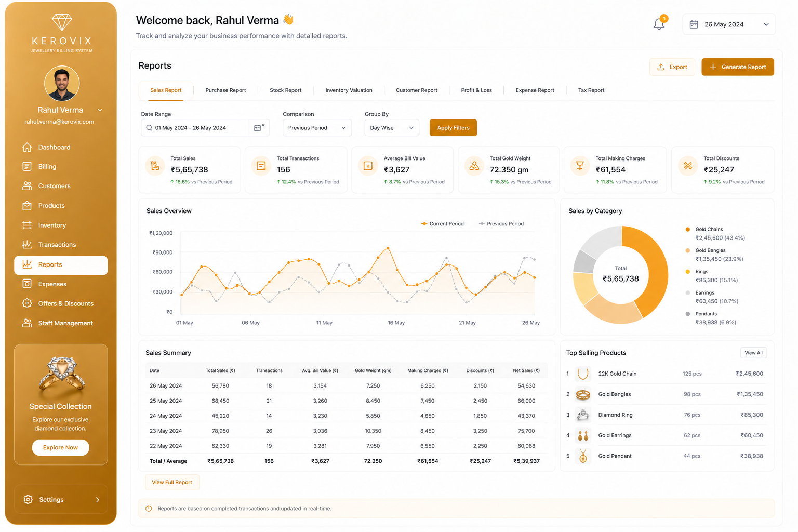Click the Total Transactions card icon

(261, 166)
